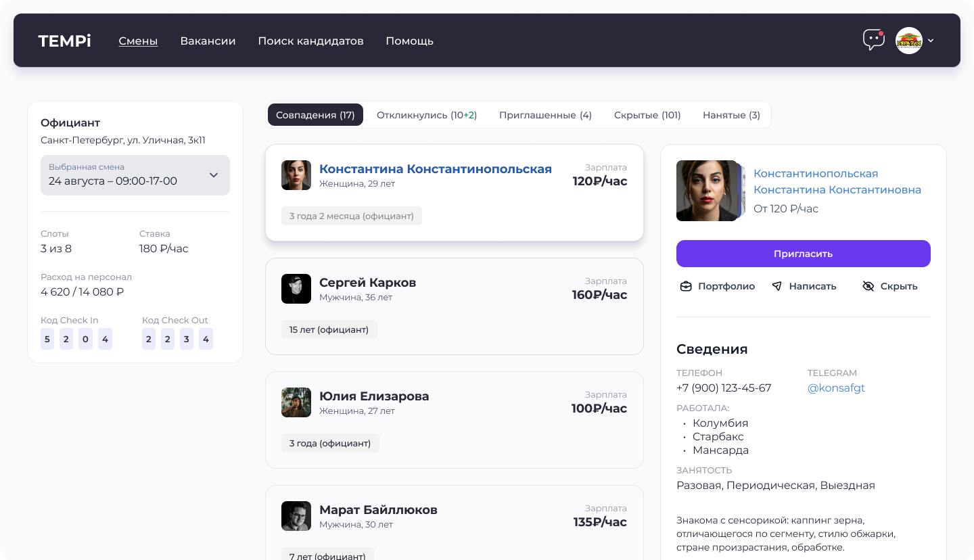Click candidate name Константина Константинопольская in list
This screenshot has width=974, height=560.
(x=436, y=169)
